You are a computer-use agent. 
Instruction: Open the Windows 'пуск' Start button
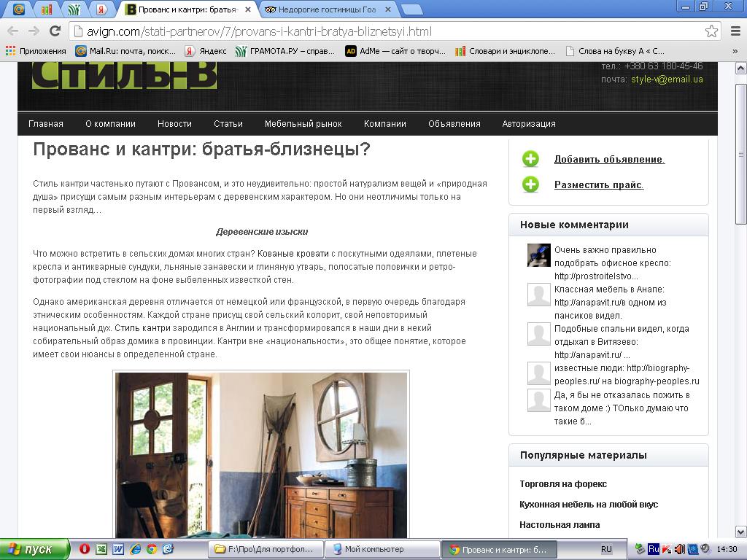coord(34,550)
